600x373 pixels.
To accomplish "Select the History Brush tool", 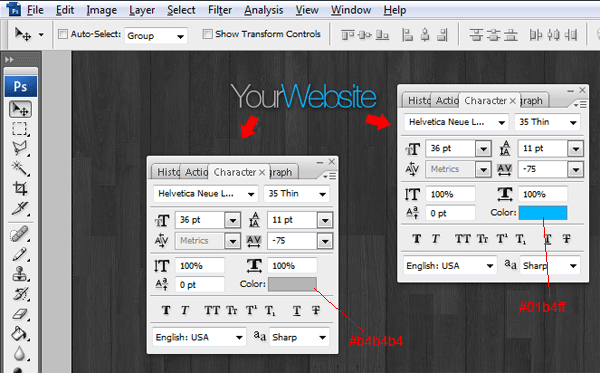I will [x=20, y=294].
